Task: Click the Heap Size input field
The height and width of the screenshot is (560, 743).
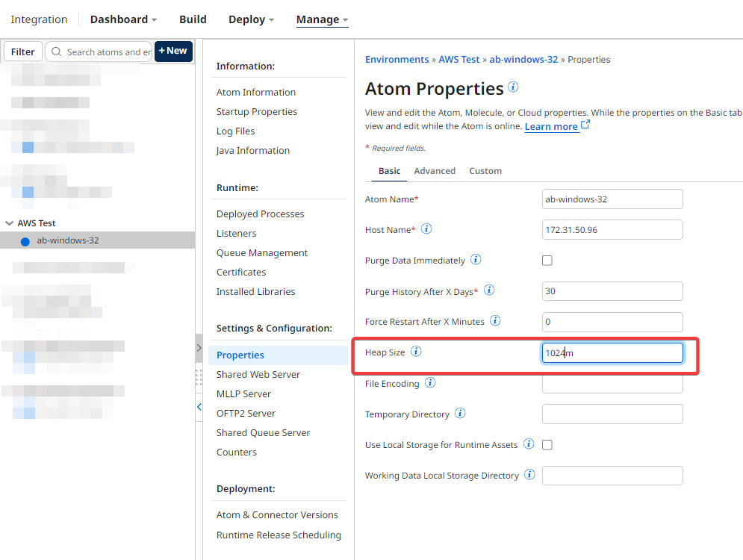Action: click(612, 352)
